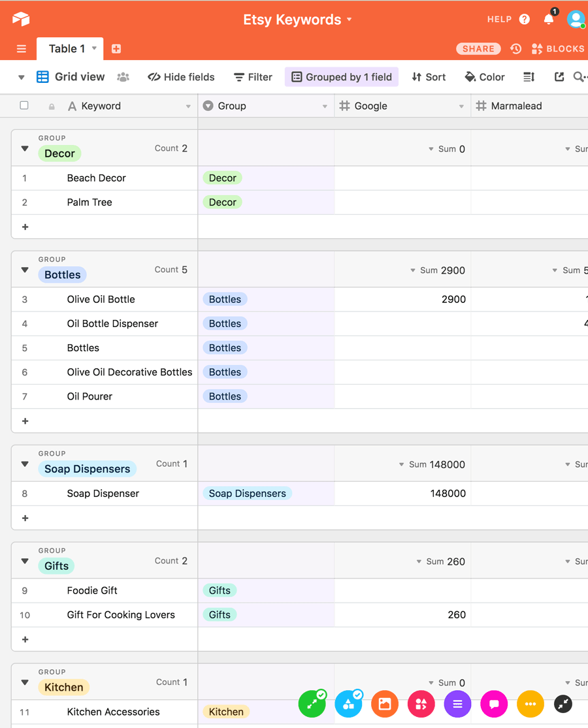Open the Group column dropdown
Viewport: 588px width, 728px height.
(x=325, y=106)
